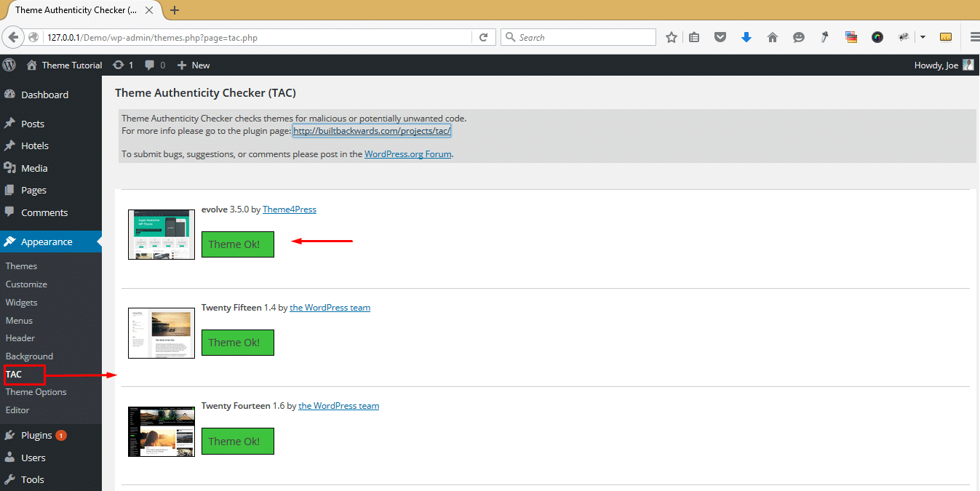Click Twenty Fourteen's WordPress team link
The height and width of the screenshot is (491, 980).
(339, 406)
